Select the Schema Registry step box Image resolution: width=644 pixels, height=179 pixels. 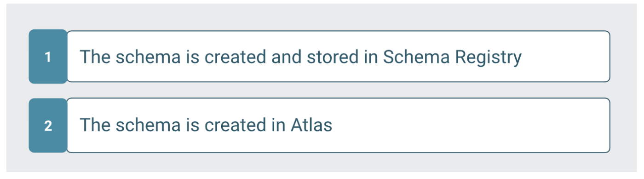(338, 56)
